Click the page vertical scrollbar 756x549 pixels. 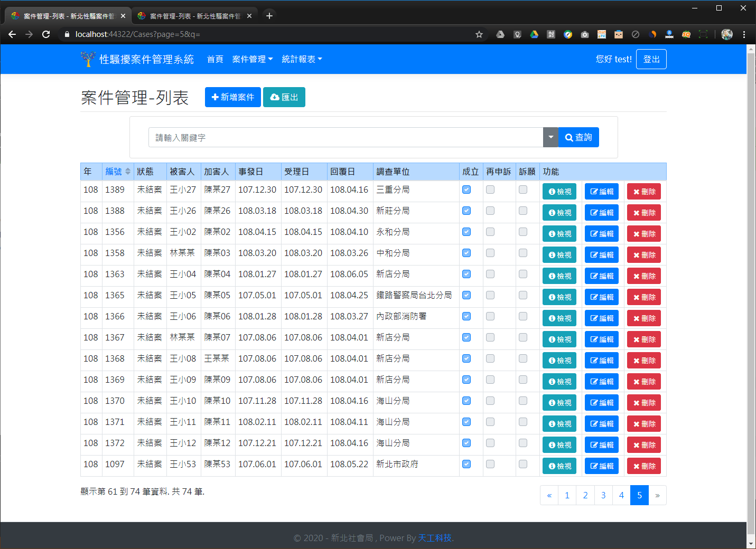(751, 293)
